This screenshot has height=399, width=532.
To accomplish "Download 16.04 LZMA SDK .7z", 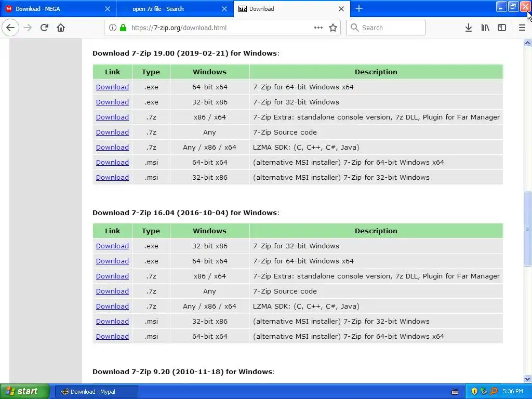I will pos(112,306).
